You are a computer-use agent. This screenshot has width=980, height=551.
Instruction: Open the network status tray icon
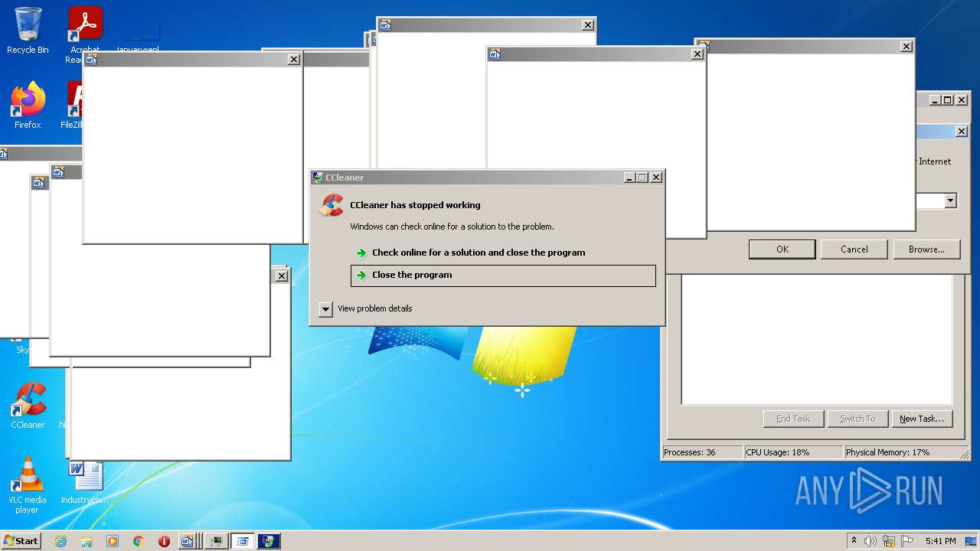click(889, 541)
